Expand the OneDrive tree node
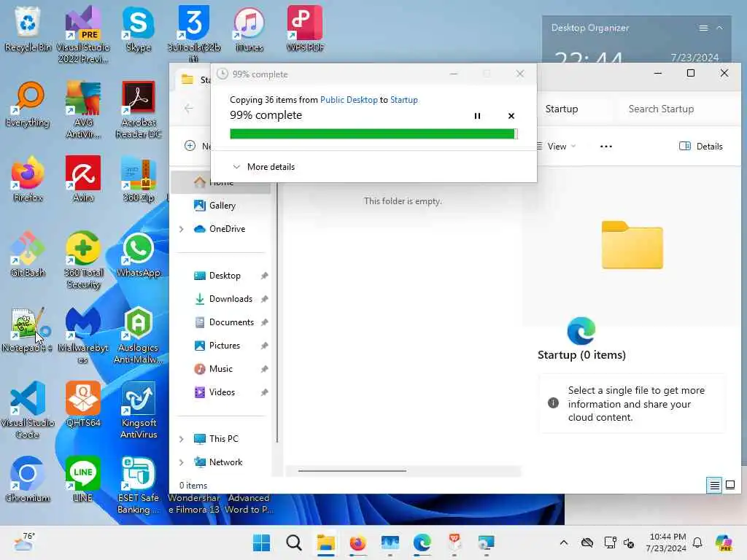Screen dimensions: 747x560 182,229
